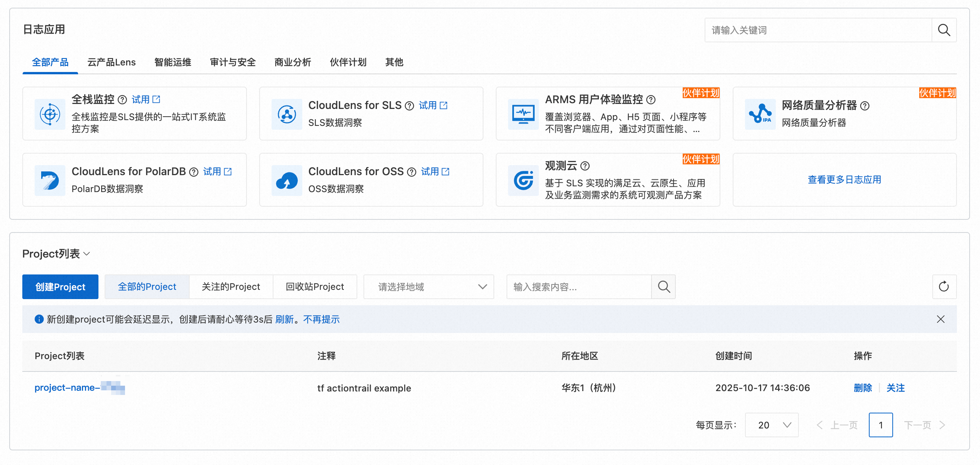Image resolution: width=980 pixels, height=465 pixels.
Task: Open the per-page count dropdown showing 20
Action: tap(772, 425)
